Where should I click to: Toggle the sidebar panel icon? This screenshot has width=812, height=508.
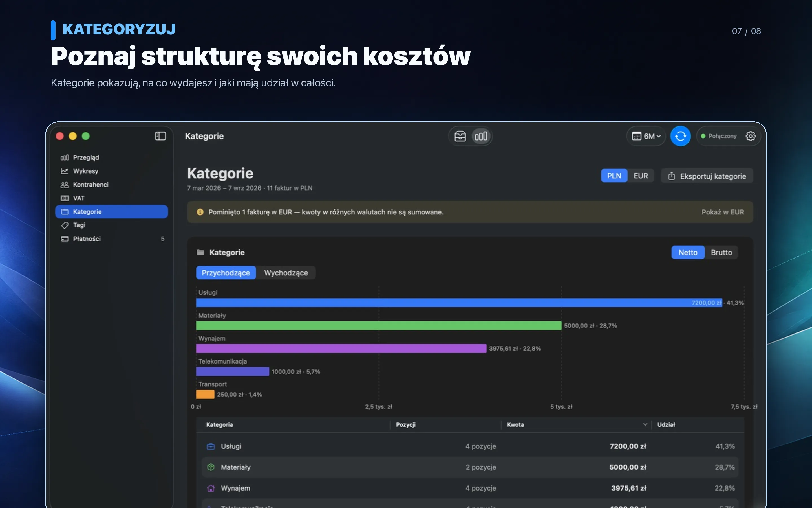(160, 136)
